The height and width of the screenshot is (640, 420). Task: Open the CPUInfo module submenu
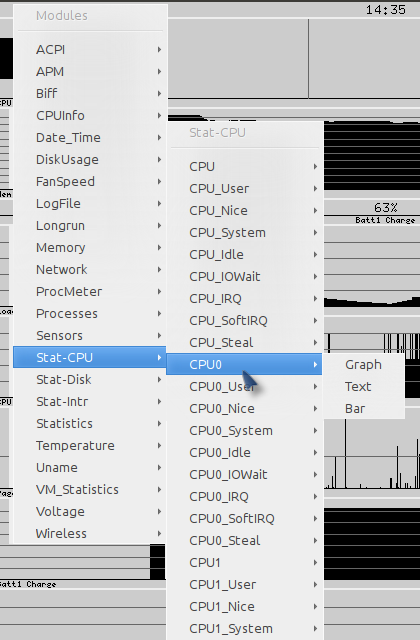tap(90, 116)
